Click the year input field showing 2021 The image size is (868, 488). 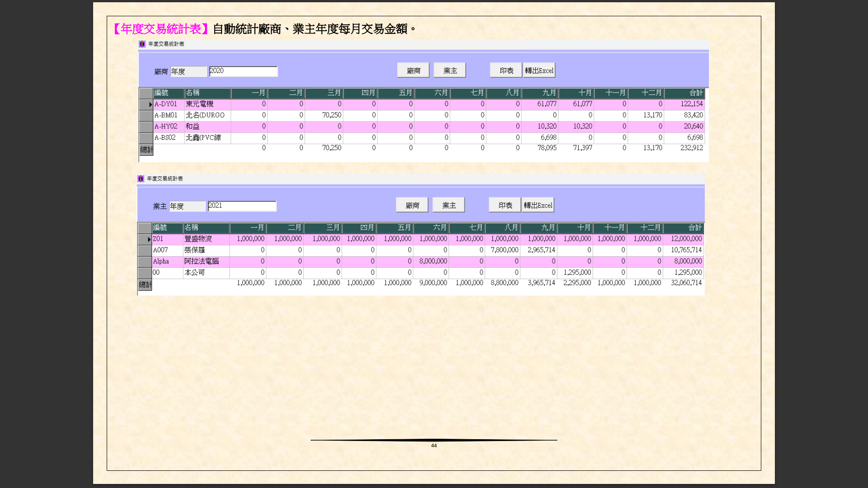click(242, 206)
